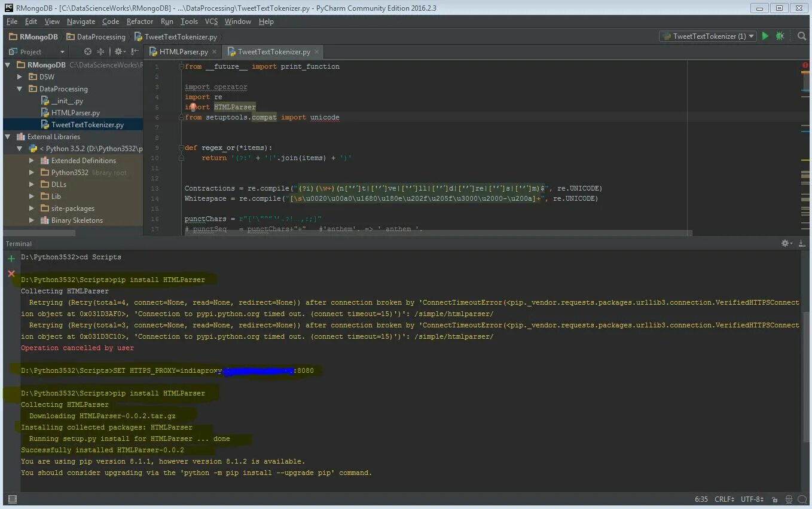Screen dimensions: 812x509
Task: Click collapse all icon in Project panel
Action: (x=100, y=51)
